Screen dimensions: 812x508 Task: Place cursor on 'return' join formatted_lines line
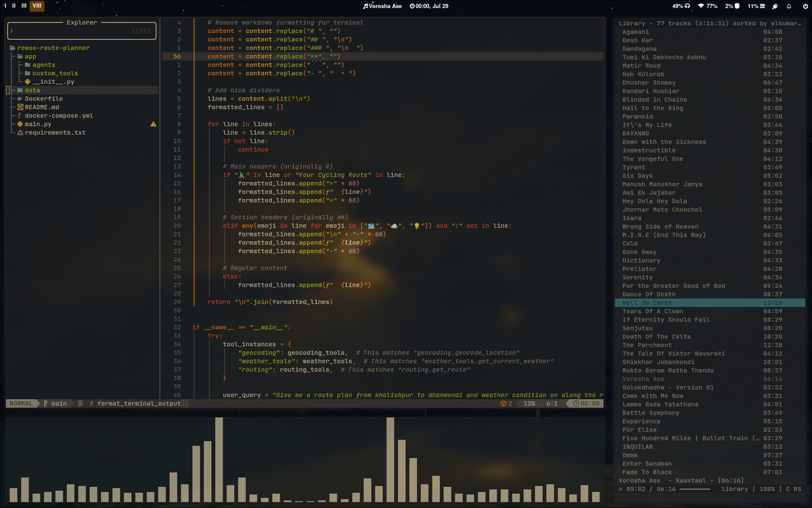click(x=270, y=302)
